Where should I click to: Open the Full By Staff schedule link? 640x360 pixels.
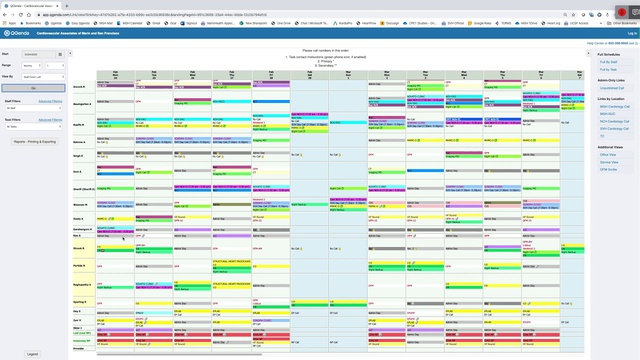tap(608, 62)
